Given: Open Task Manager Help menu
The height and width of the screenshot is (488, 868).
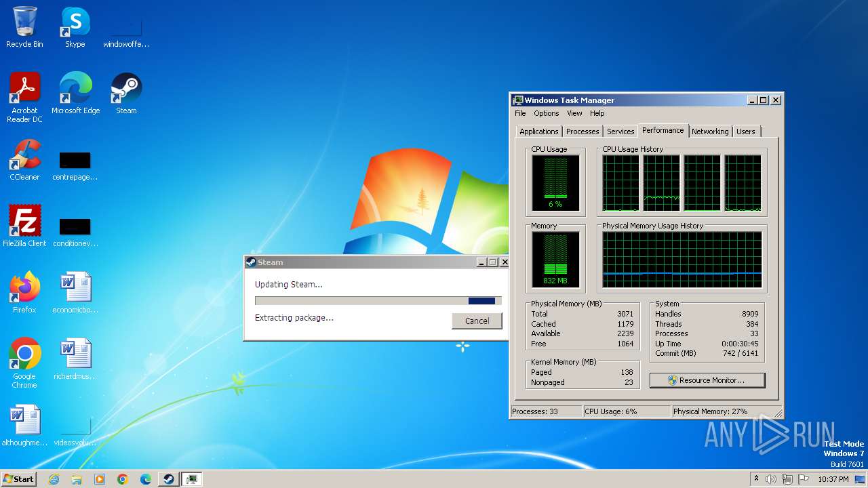Looking at the screenshot, I should [597, 113].
